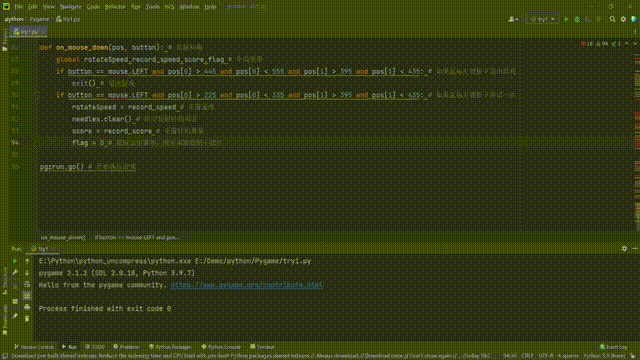Viewport: 640px width, 360px height.
Task: Jump to previous highlighted error arrow
Action: 627,44
